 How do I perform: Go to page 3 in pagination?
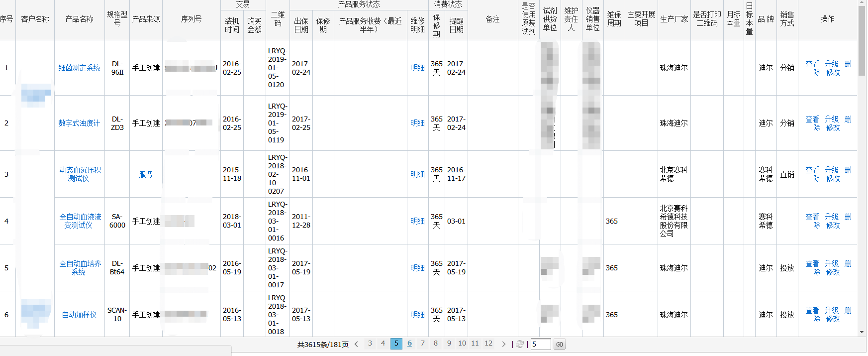click(370, 343)
